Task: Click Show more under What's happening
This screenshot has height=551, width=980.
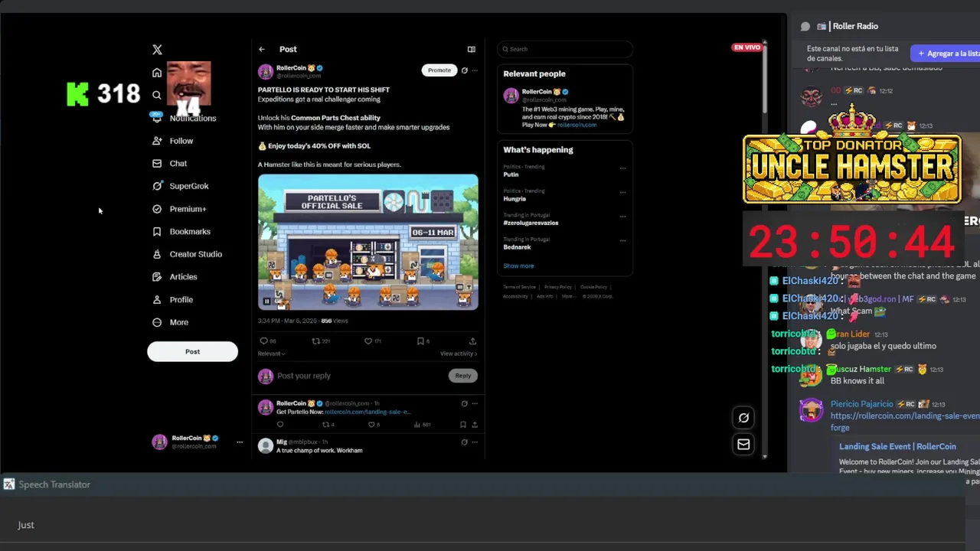Action: [518, 266]
